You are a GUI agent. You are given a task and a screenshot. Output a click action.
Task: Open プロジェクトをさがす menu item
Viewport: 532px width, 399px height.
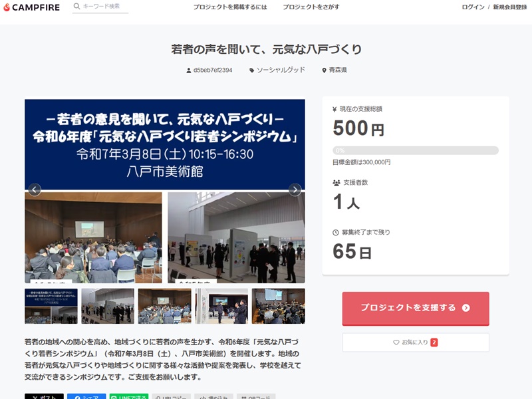tap(311, 7)
